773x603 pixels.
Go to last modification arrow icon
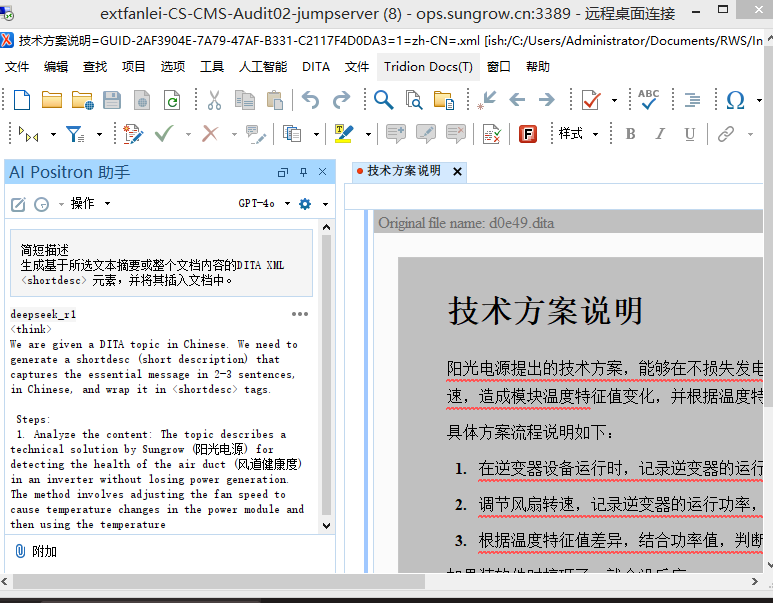click(487, 100)
